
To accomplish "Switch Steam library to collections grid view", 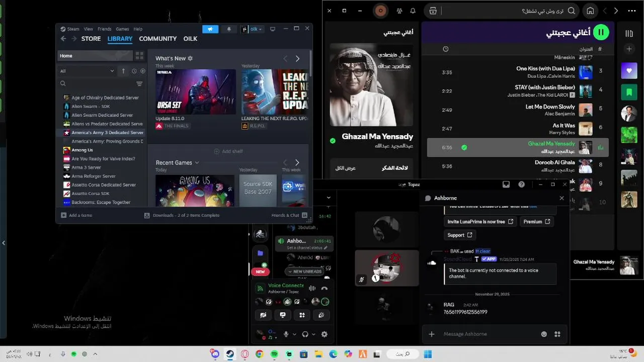I will [139, 56].
